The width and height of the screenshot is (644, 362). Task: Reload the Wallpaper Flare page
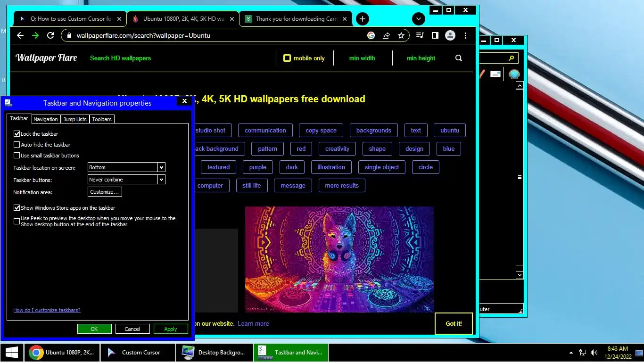[x=50, y=35]
